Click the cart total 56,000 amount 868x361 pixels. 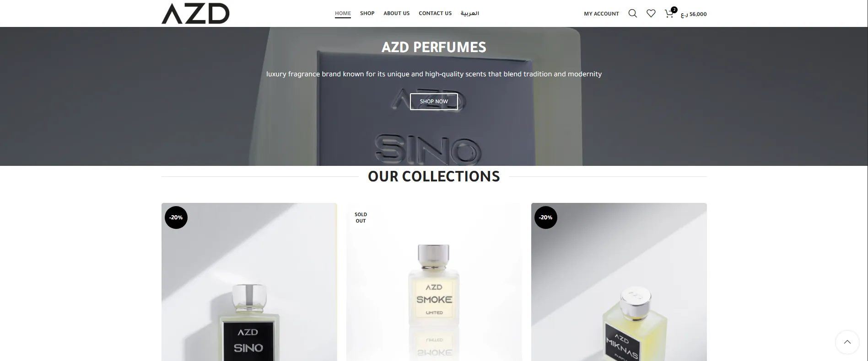[x=694, y=14]
